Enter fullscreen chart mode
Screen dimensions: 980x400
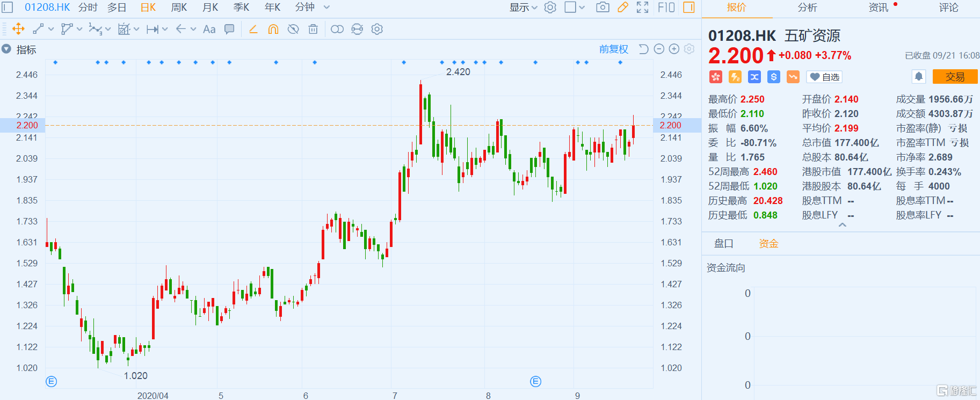(x=643, y=8)
